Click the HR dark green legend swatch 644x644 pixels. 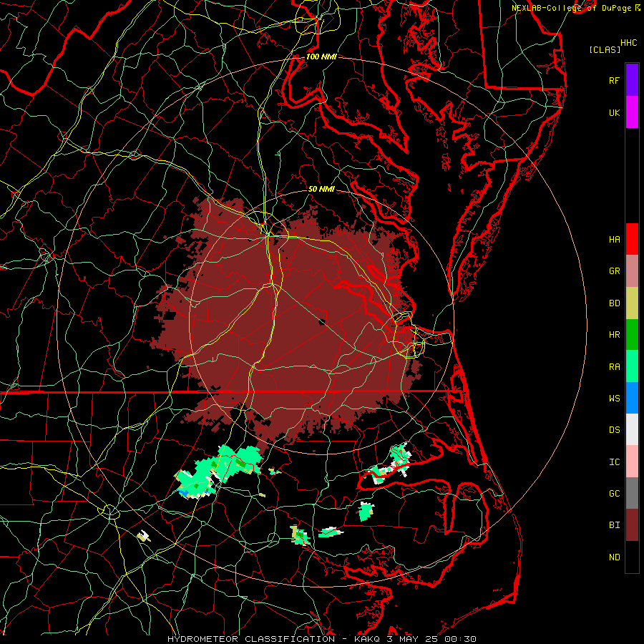click(632, 335)
